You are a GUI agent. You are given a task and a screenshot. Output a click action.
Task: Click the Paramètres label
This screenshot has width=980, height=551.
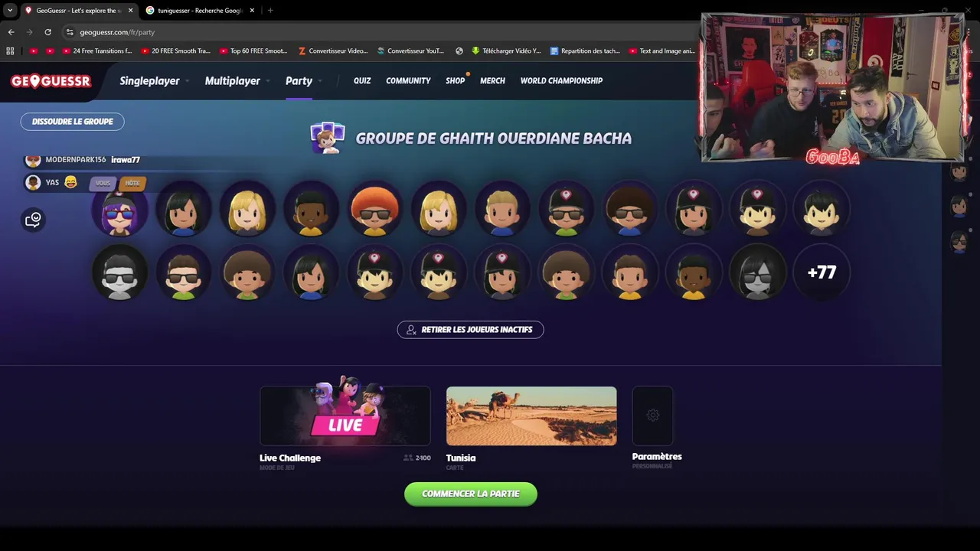point(657,457)
